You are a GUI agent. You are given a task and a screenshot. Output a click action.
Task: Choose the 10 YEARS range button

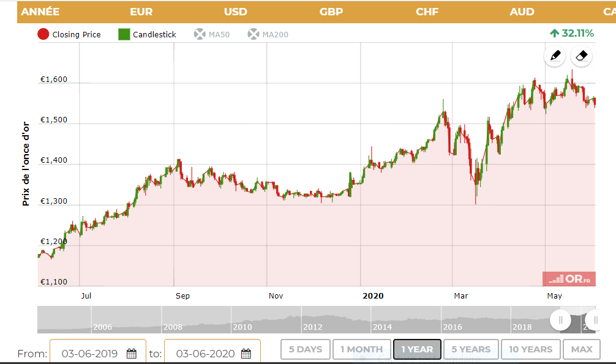[x=530, y=349]
